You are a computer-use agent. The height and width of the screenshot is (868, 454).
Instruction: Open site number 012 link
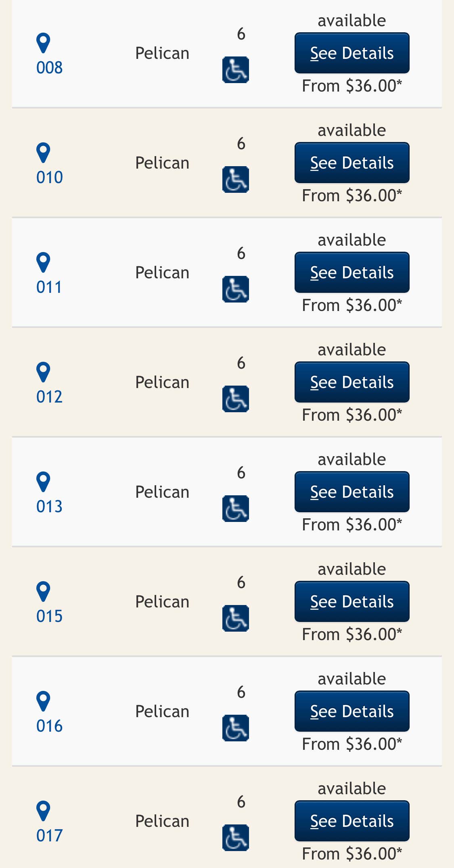[x=50, y=397]
